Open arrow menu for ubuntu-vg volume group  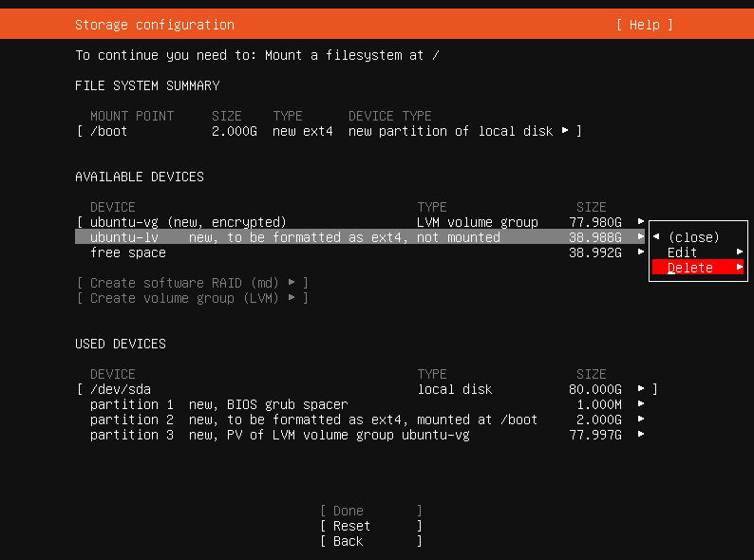point(641,222)
